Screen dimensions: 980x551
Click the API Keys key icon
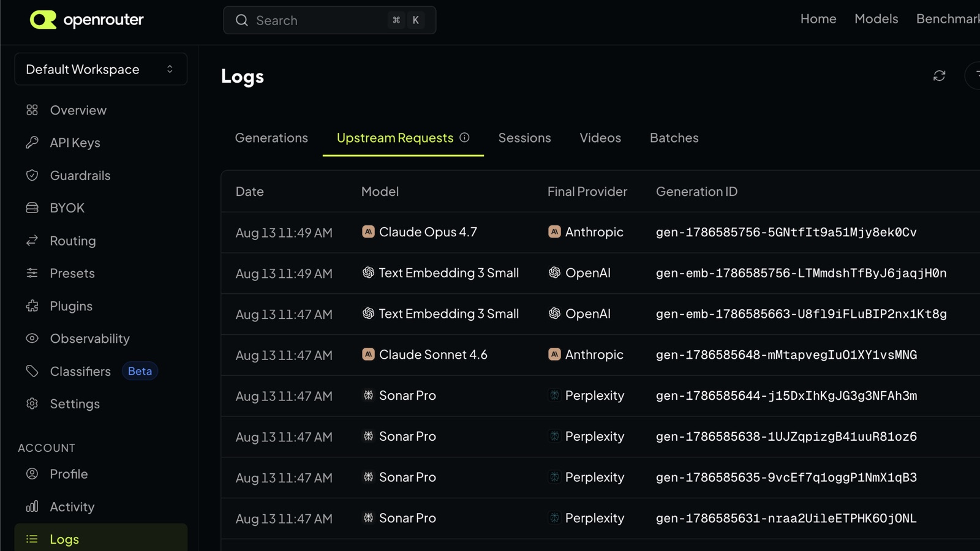coord(32,142)
